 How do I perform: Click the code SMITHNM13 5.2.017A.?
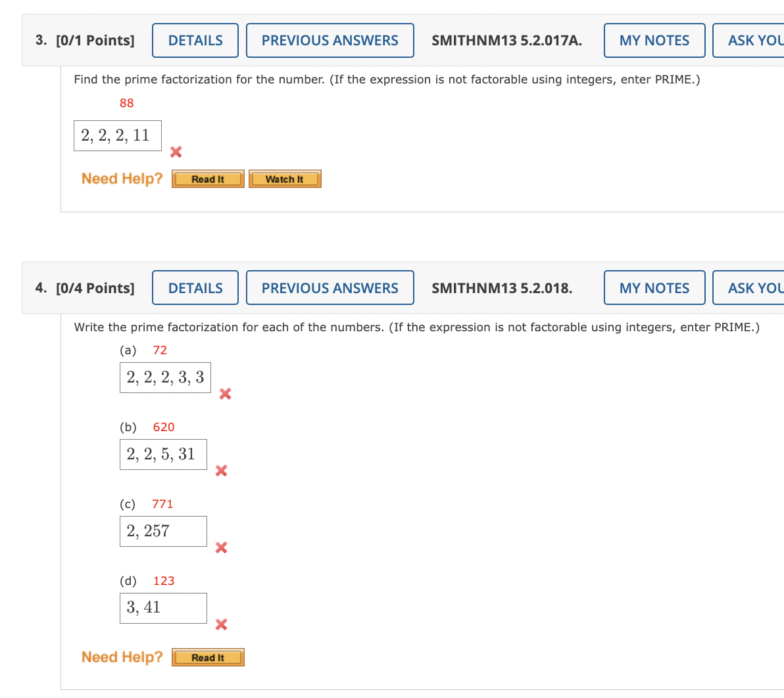click(506, 41)
